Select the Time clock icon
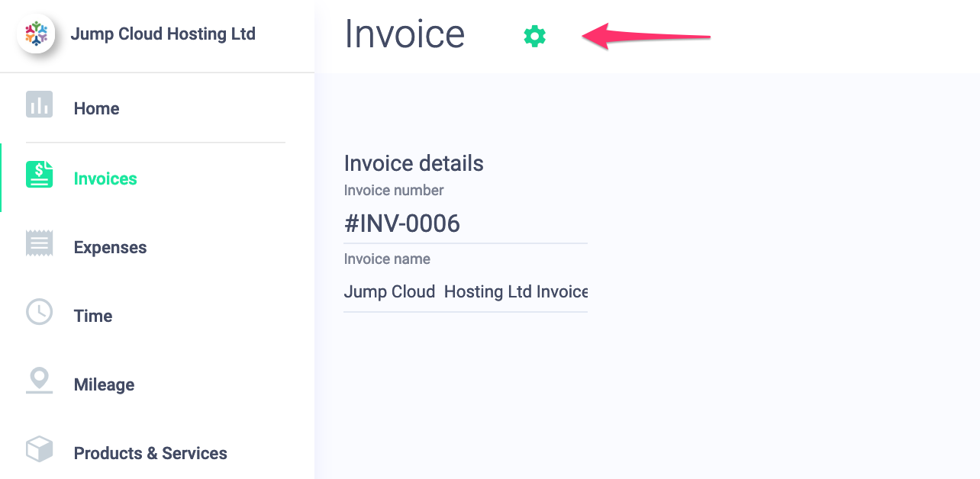This screenshot has width=980, height=479. pyautogui.click(x=39, y=312)
